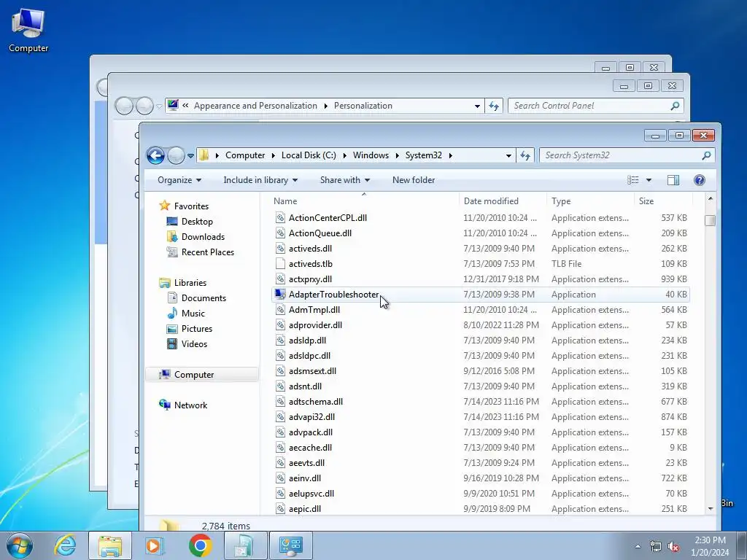This screenshot has height=560, width=747.
Task: Select the advapi32.dll file
Action: tap(311, 417)
